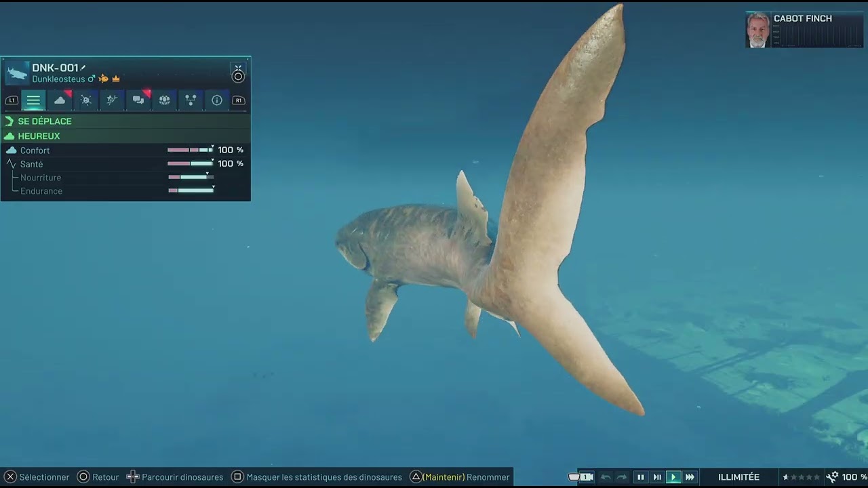Open the disease virus tab
Image resolution: width=868 pixels, height=488 pixels.
tap(85, 100)
